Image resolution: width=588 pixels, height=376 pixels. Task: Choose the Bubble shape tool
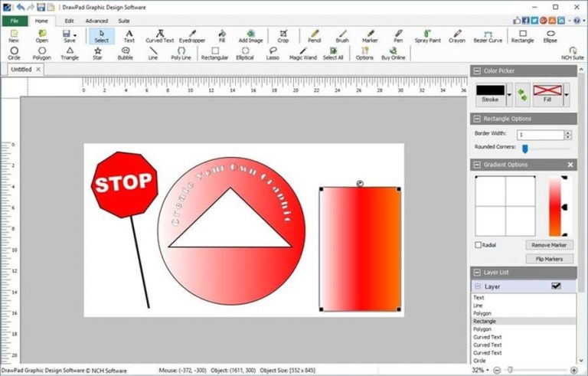126,54
